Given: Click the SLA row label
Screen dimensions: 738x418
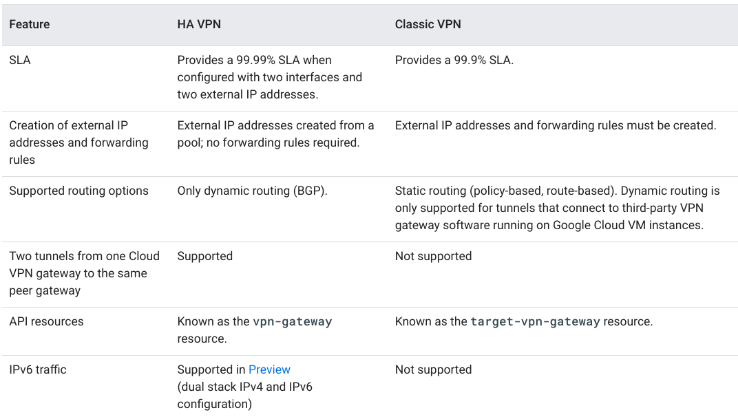Looking at the screenshot, I should point(20,60).
